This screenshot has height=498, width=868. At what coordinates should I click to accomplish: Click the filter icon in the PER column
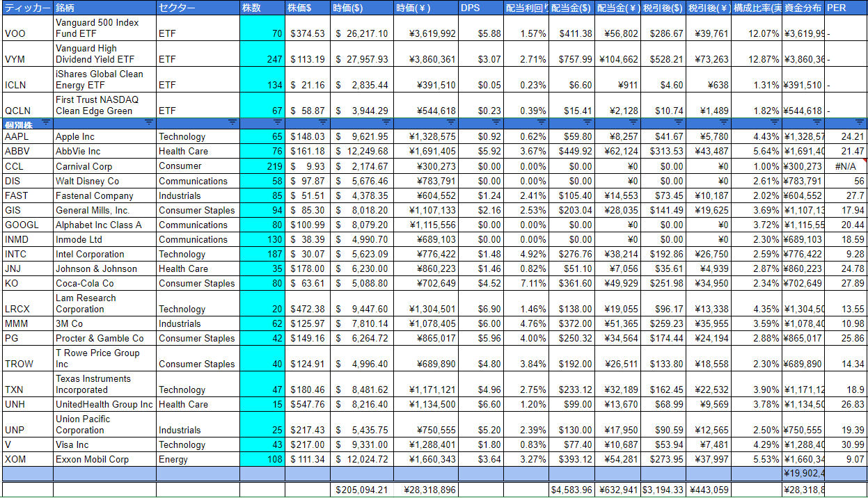(861, 122)
